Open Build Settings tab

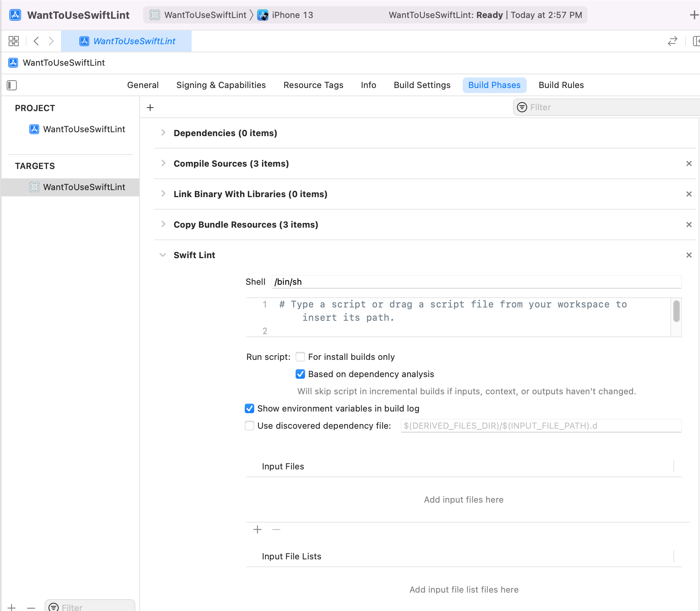click(422, 85)
